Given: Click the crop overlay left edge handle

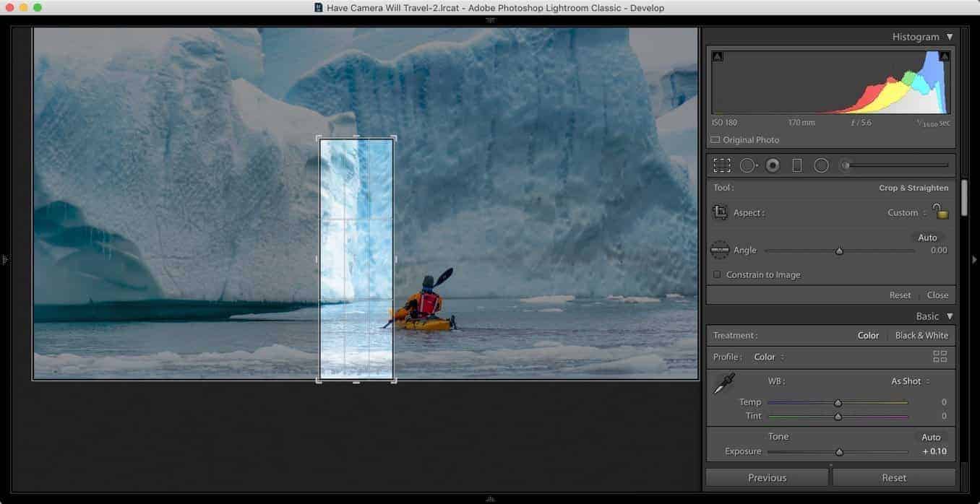Looking at the screenshot, I should (x=318, y=258).
